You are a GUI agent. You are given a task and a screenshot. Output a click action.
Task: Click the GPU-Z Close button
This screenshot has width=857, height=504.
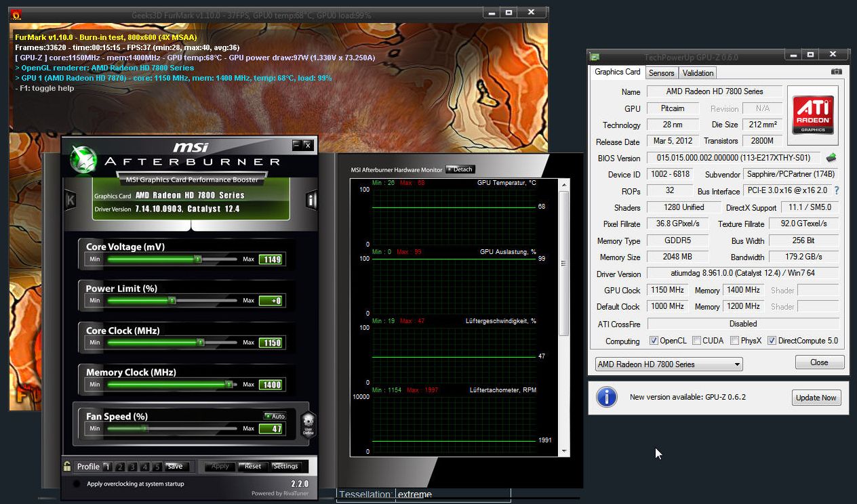pos(820,362)
